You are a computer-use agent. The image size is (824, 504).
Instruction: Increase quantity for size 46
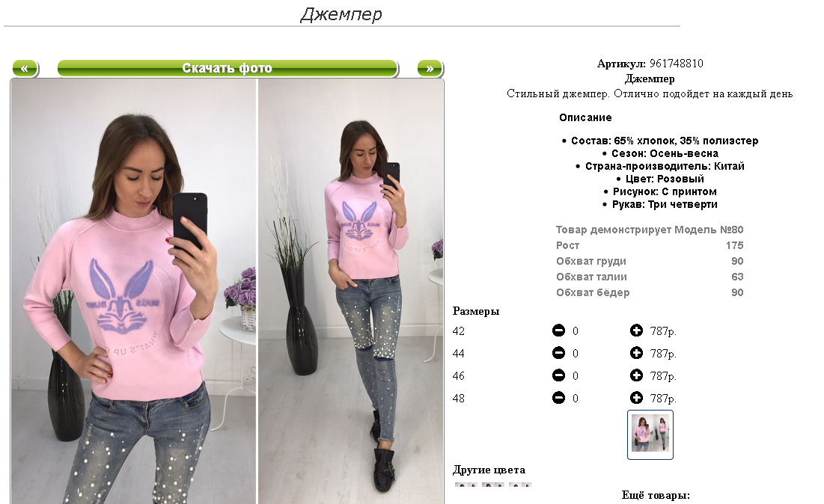click(636, 375)
